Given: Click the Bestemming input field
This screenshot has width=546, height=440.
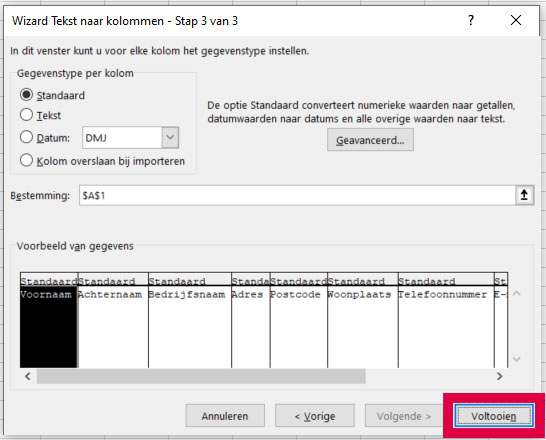Looking at the screenshot, I should click(297, 195).
